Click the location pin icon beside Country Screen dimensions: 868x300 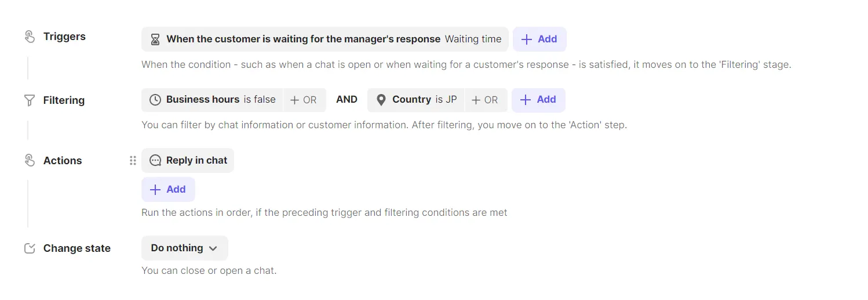point(381,100)
